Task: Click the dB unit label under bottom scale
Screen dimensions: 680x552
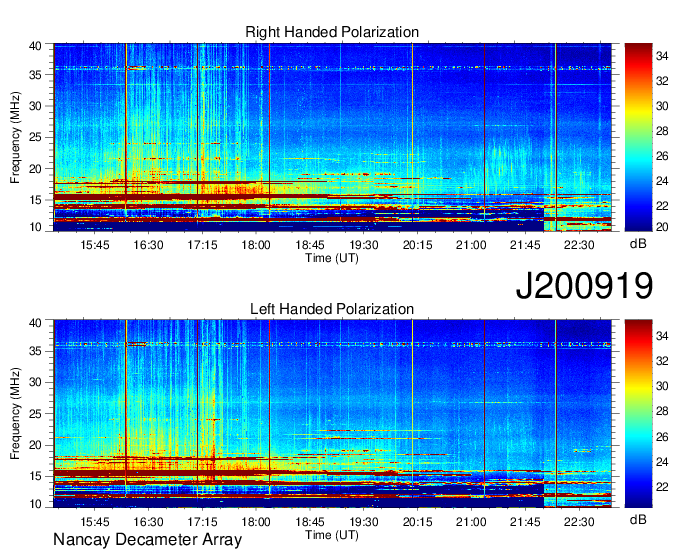Action: tap(638, 519)
